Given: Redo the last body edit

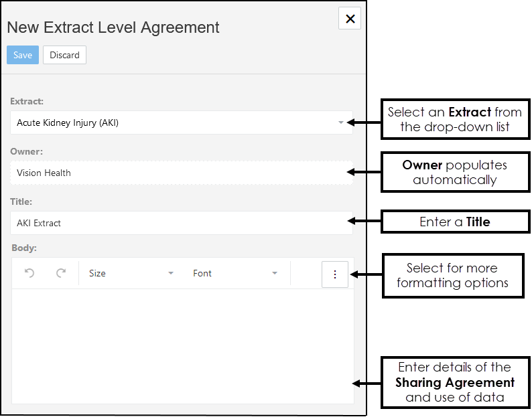Looking at the screenshot, I should point(61,273).
